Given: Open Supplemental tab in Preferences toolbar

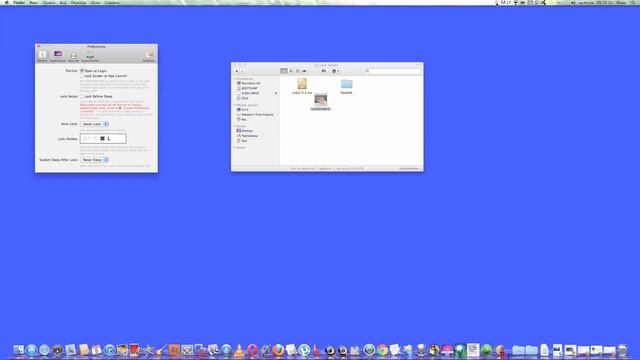Looking at the screenshot, I should point(90,56).
